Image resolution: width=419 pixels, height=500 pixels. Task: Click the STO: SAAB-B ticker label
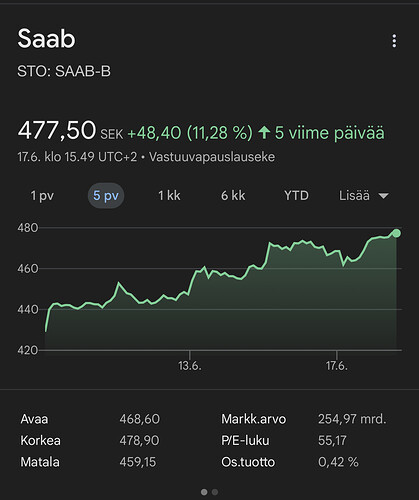(x=64, y=71)
